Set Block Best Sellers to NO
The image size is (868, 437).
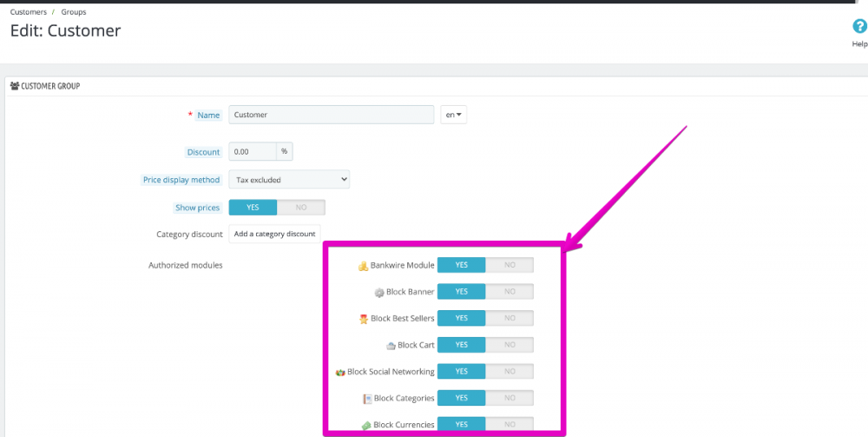point(510,318)
